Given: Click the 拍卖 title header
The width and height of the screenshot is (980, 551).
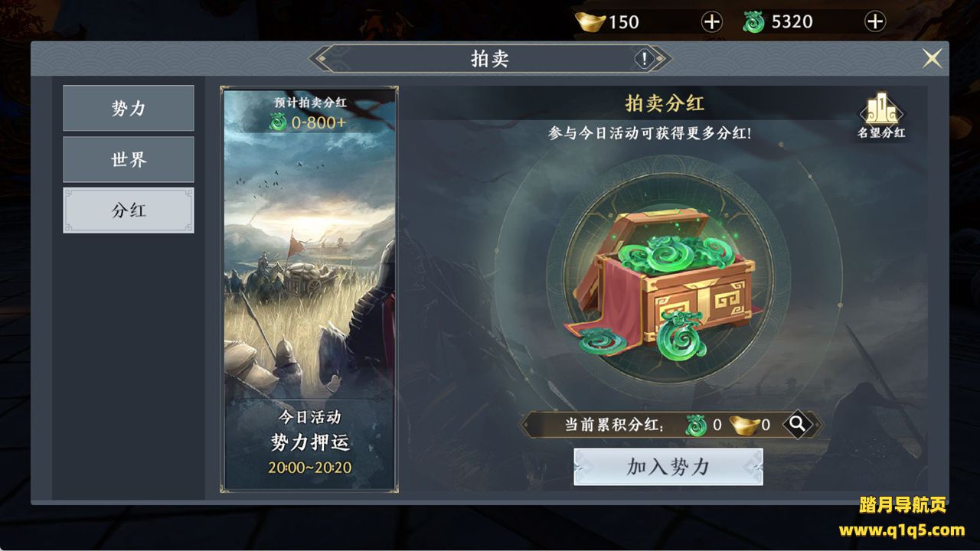Looking at the screenshot, I should tap(490, 59).
